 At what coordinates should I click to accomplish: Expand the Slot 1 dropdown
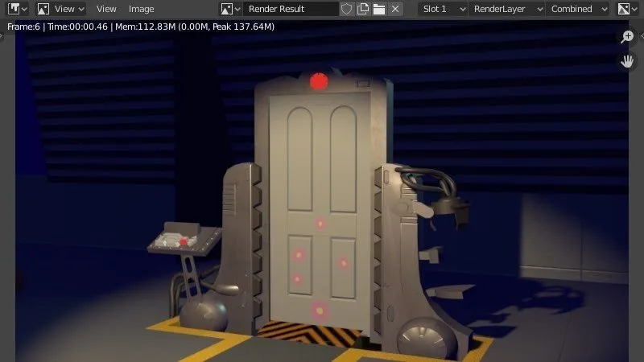[x=444, y=9]
